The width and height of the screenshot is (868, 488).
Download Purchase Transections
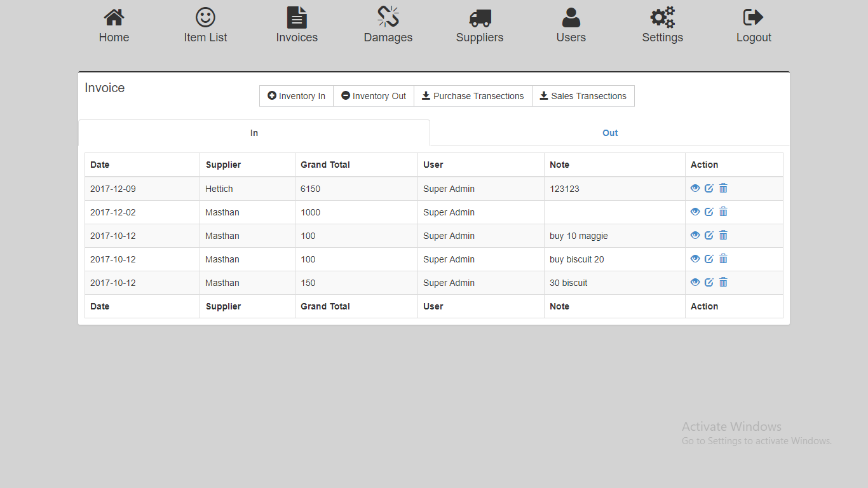[473, 96]
